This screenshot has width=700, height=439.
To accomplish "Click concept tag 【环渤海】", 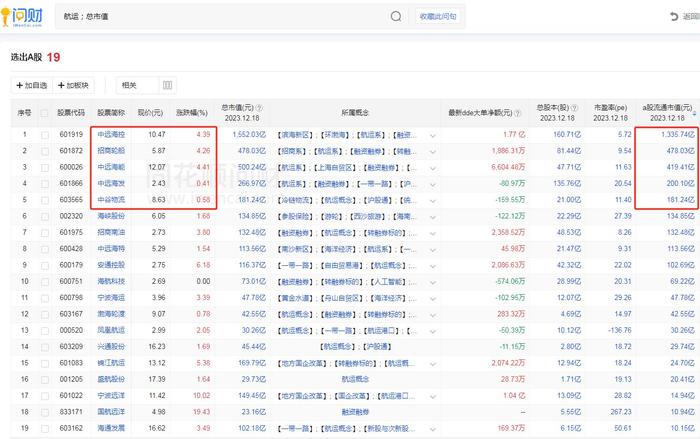I will pyautogui.click(x=336, y=134).
